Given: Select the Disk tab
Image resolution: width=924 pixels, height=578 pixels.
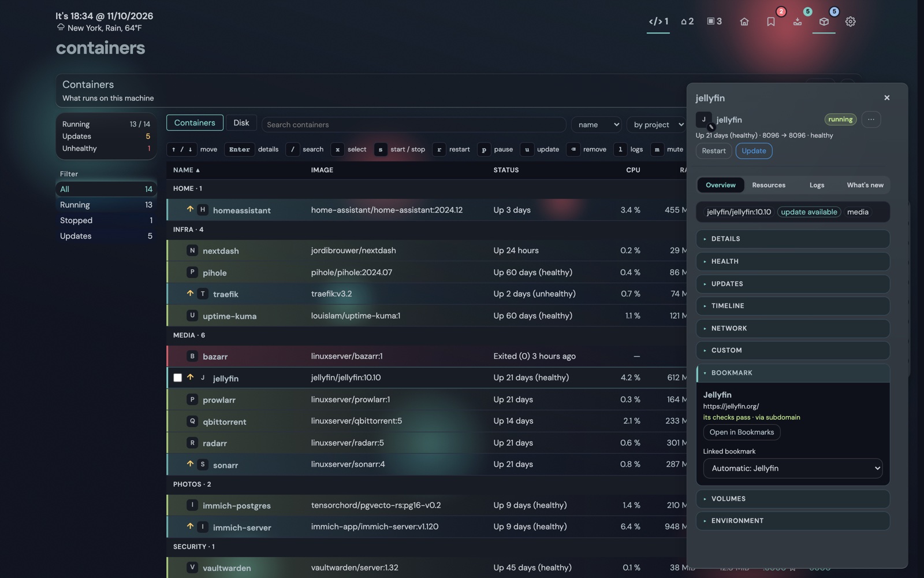Looking at the screenshot, I should tap(241, 123).
